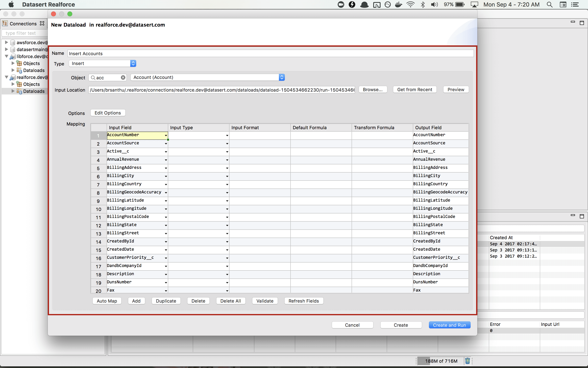Click the Transform Formula column header

point(382,128)
